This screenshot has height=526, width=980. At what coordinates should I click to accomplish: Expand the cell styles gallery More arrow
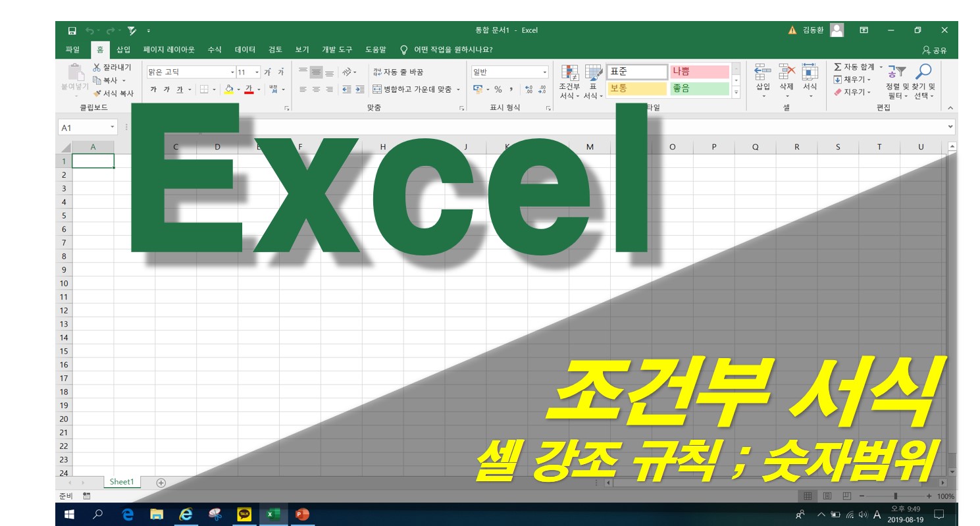[736, 93]
